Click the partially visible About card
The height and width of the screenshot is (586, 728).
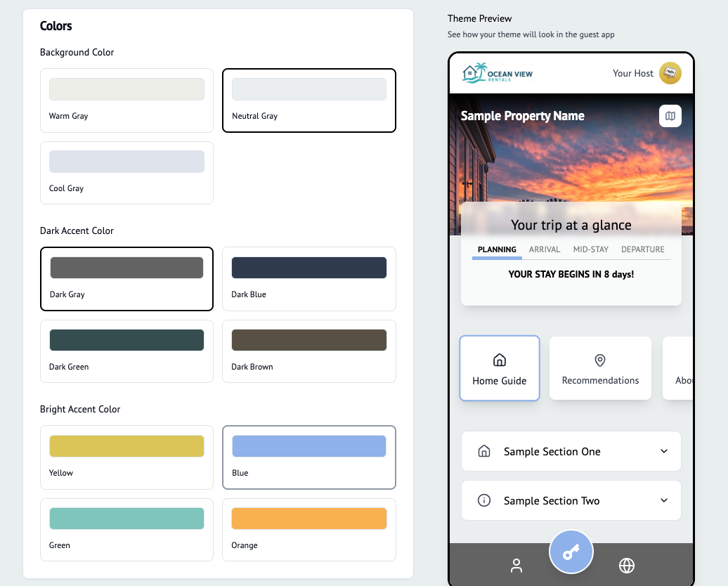pos(678,368)
